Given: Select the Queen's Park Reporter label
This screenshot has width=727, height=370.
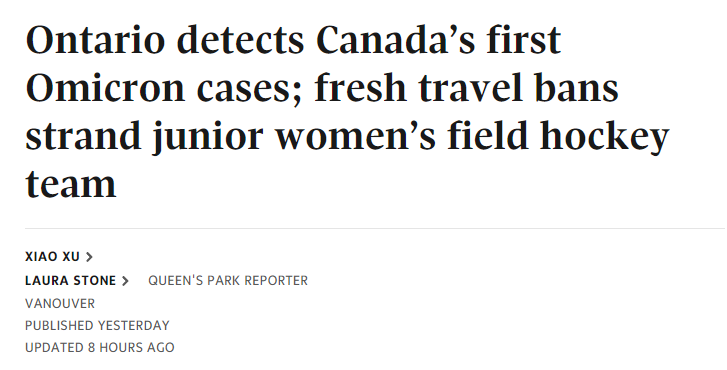Looking at the screenshot, I should pyautogui.click(x=228, y=281).
